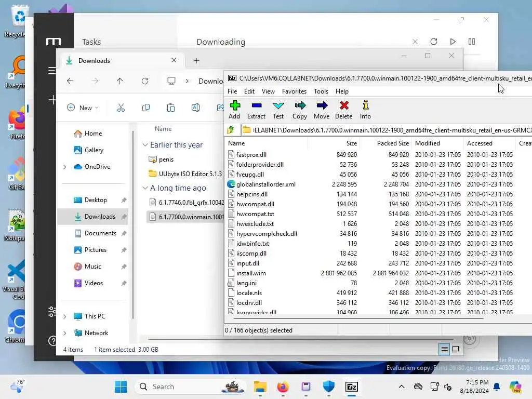Select the 6.1.7746.0.fbl_grfx file
This screenshot has width=532, height=399.
click(186, 203)
